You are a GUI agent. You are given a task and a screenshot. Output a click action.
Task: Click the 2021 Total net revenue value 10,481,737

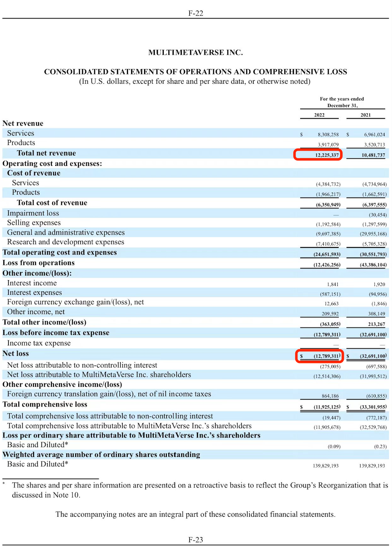click(x=367, y=155)
